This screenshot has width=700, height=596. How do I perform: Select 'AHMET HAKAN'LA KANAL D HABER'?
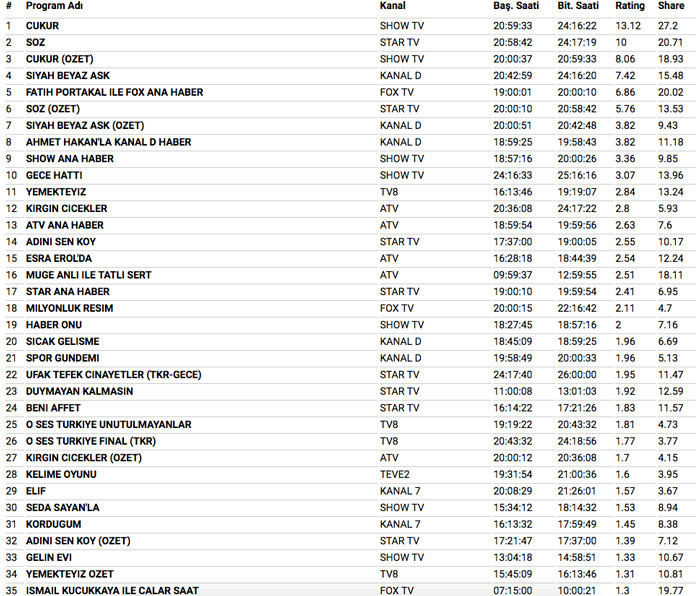point(108,142)
